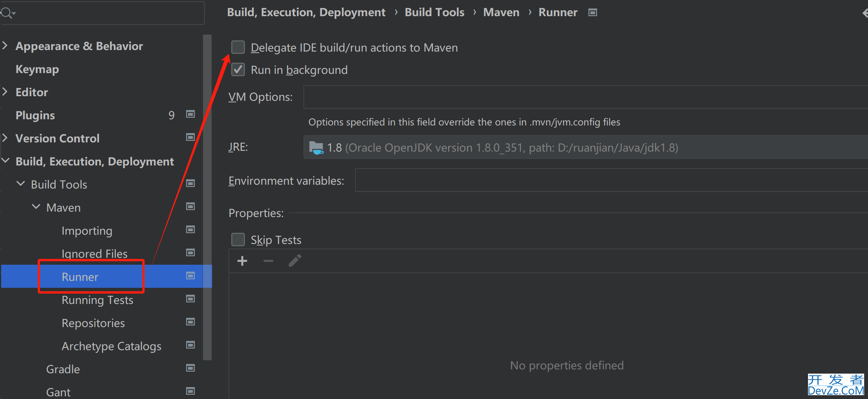Image resolution: width=868 pixels, height=399 pixels.
Task: Click the project-level icon in the breadcrumb after Runner
Action: tap(593, 13)
